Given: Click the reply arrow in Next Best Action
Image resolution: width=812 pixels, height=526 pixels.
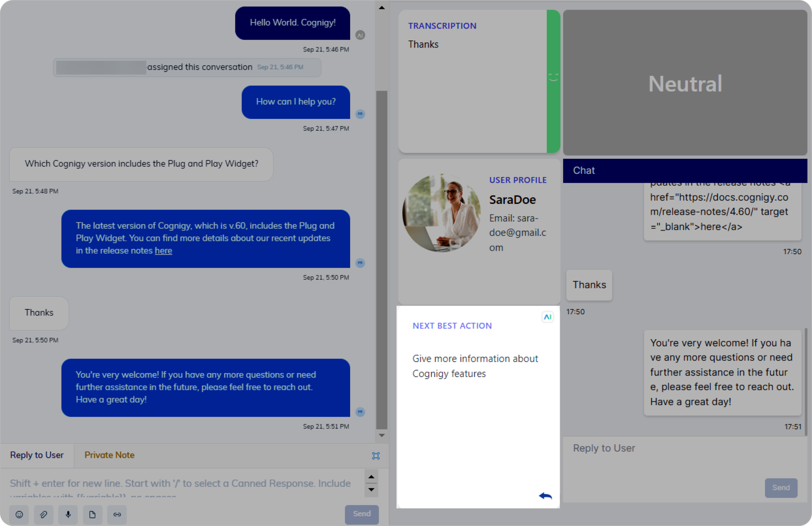Looking at the screenshot, I should 545,496.
